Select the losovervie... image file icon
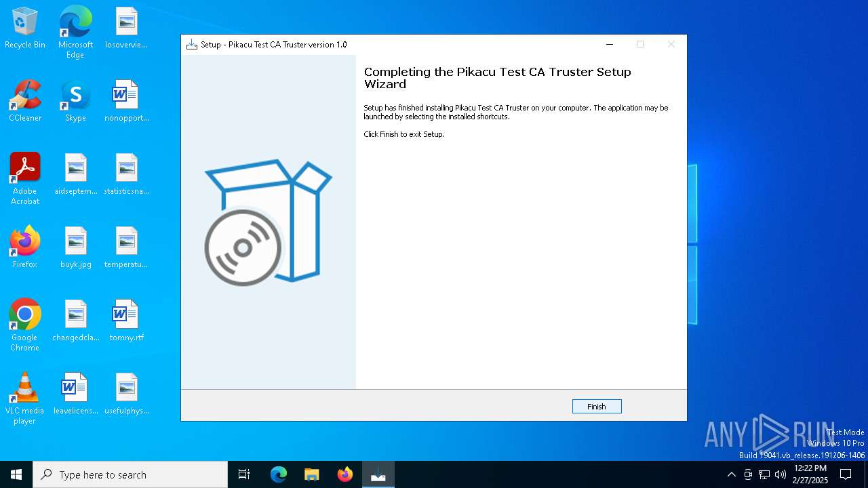This screenshot has height=488, width=868. (126, 28)
